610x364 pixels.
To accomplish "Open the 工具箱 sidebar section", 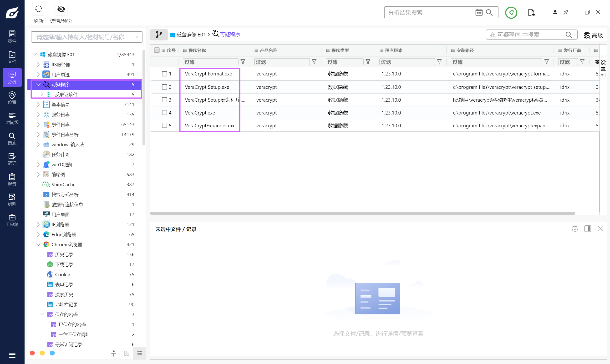I will (12, 220).
